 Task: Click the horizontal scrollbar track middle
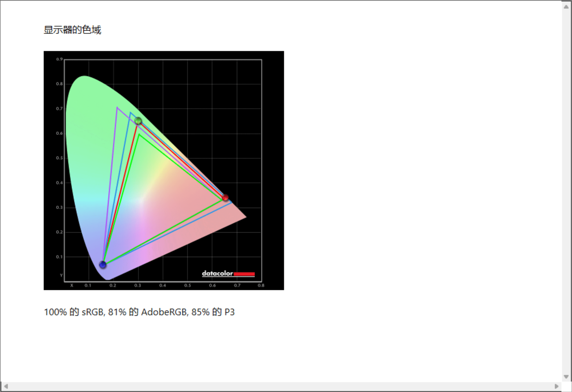point(281,386)
